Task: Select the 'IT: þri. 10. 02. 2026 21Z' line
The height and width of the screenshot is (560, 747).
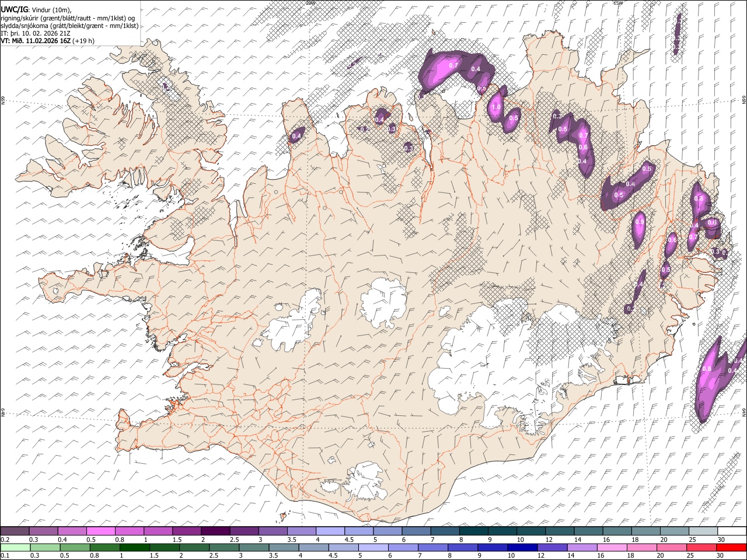Action: click(37, 33)
